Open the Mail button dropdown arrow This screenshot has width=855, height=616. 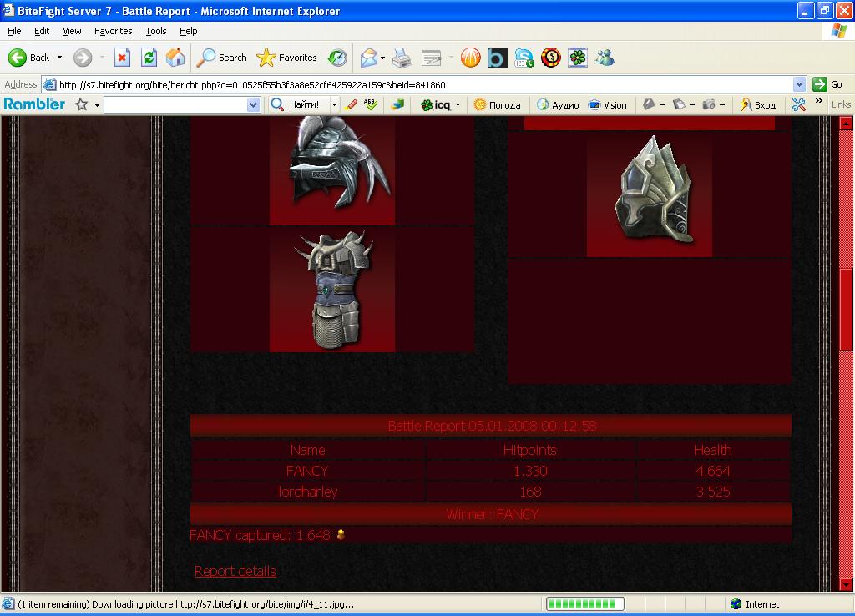coord(382,58)
